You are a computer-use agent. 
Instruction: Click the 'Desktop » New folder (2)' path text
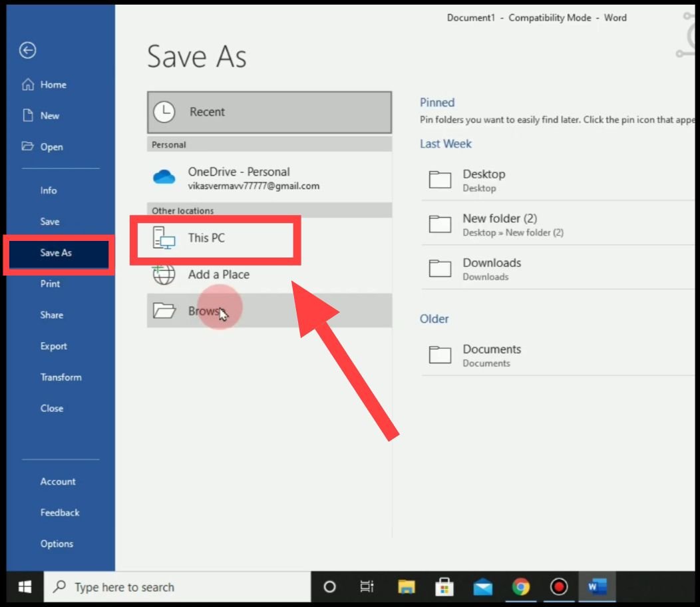(x=513, y=232)
